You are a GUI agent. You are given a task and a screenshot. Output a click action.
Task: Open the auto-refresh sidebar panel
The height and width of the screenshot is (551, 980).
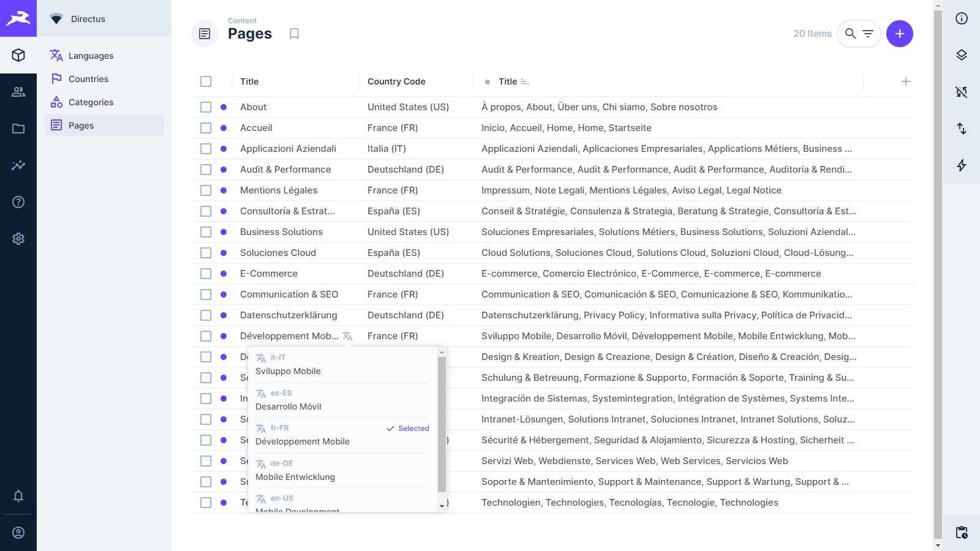[962, 92]
